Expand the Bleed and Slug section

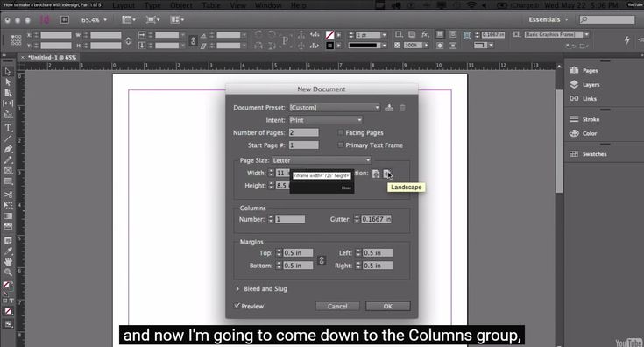click(x=237, y=288)
